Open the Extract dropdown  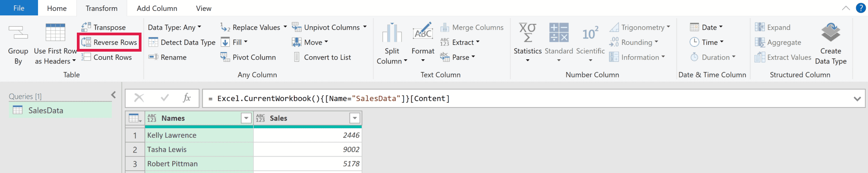[x=460, y=42]
